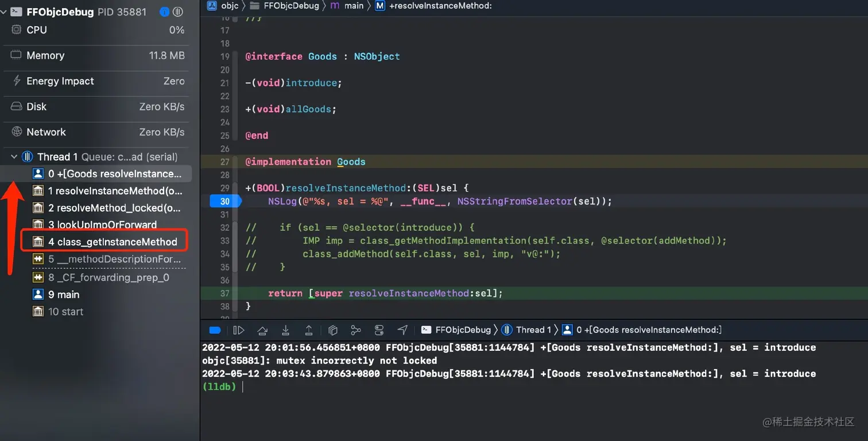Click blue info badge beside PID
The image size is (868, 441).
coord(165,11)
